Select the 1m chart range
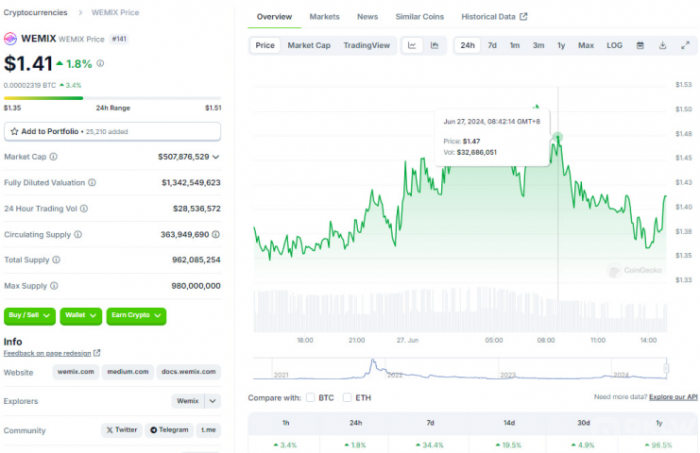 click(515, 46)
